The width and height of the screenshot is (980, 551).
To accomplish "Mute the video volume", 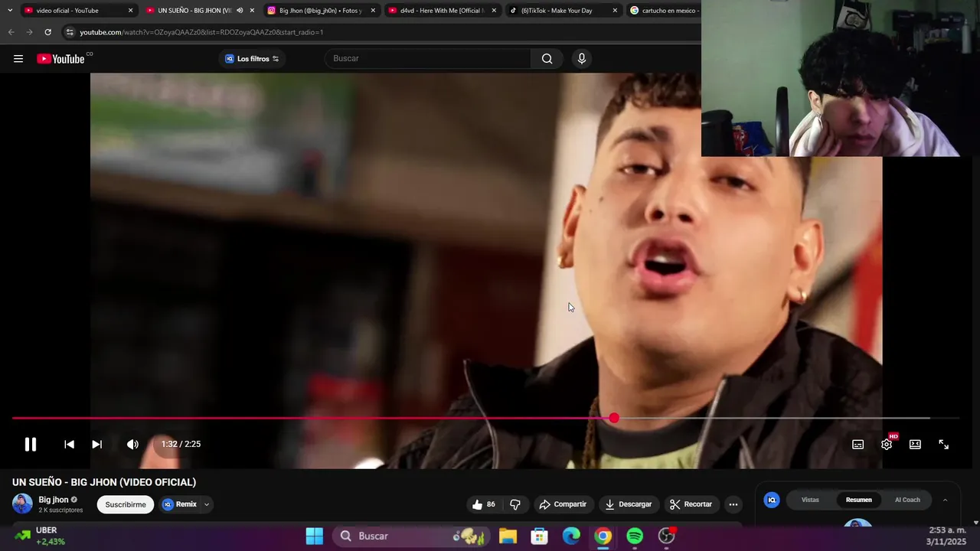I will coord(132,444).
